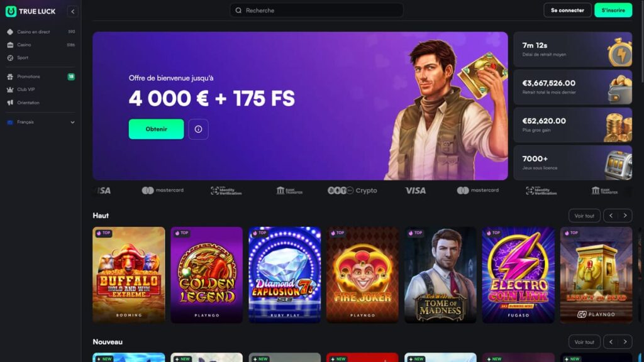Click Voir tout in the Haut section
This screenshot has height=362, width=644.
pyautogui.click(x=584, y=216)
